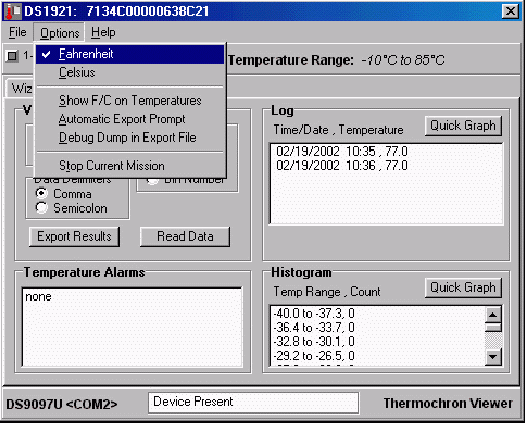Select log entry 02/19/2002 10:35, 77.0
Viewport: 525px width, 423px height.
coord(342,151)
